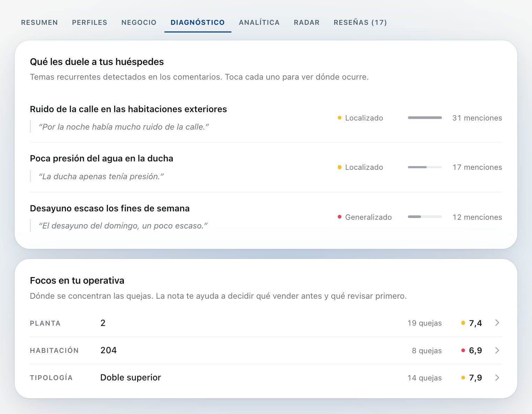532x414 pixels.
Task: Select the "Doble superior" typology name
Action: click(x=131, y=377)
